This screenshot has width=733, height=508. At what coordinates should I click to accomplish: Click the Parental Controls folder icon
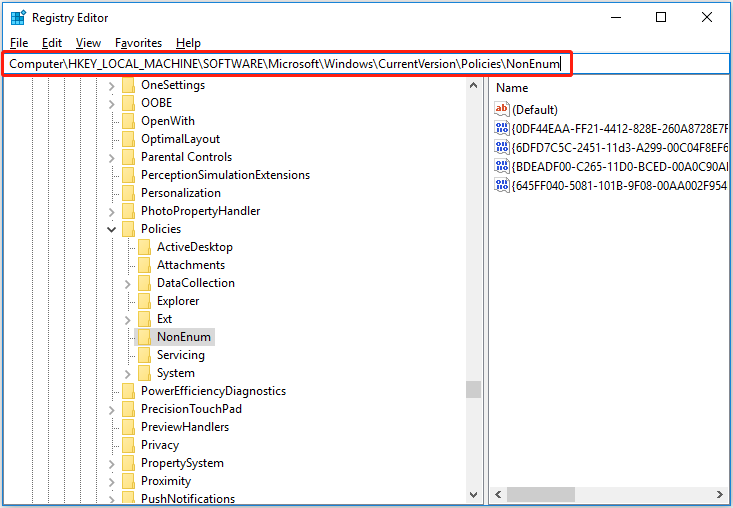tap(128, 157)
